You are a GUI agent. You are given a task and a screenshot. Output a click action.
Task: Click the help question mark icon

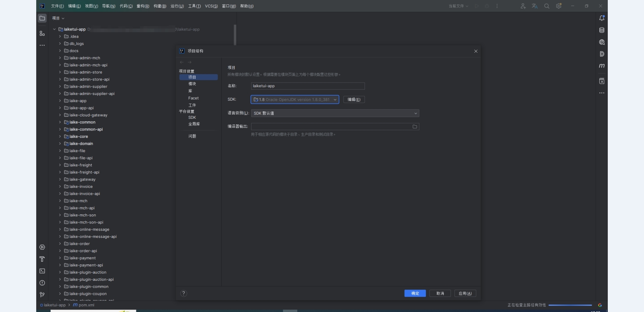point(183,293)
